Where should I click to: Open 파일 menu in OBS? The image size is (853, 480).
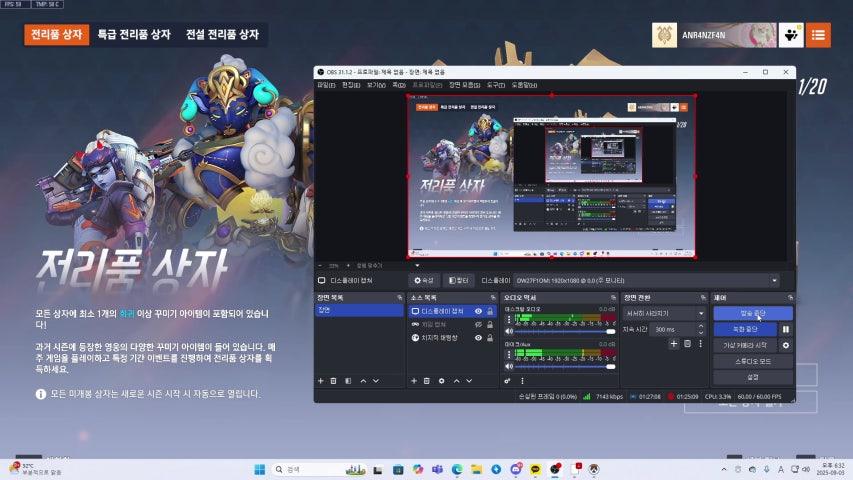coord(326,85)
